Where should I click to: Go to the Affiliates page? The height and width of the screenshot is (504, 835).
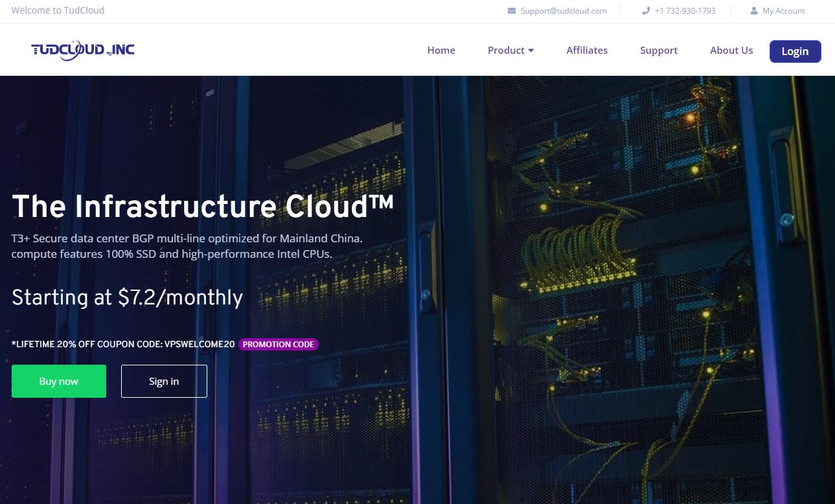[587, 51]
